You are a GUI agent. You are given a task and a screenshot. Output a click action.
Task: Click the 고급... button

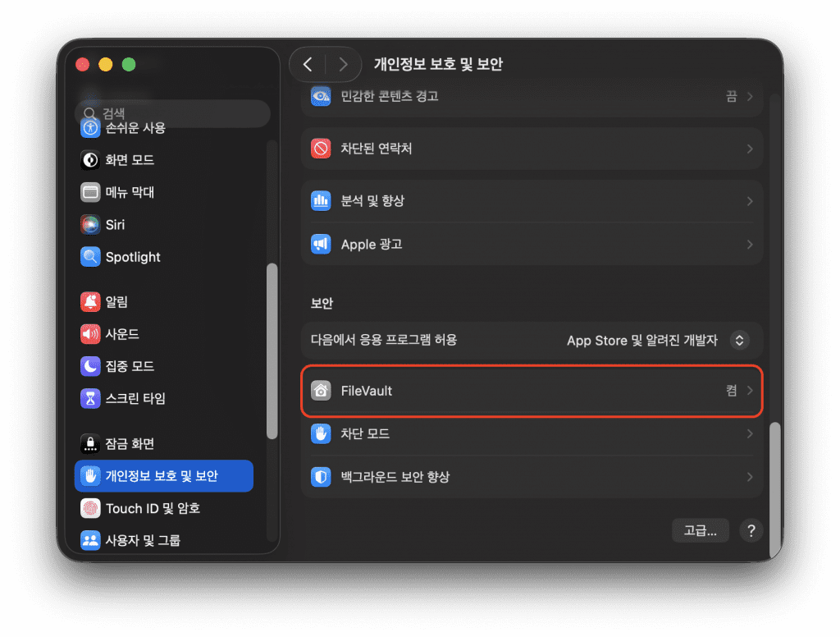click(700, 530)
